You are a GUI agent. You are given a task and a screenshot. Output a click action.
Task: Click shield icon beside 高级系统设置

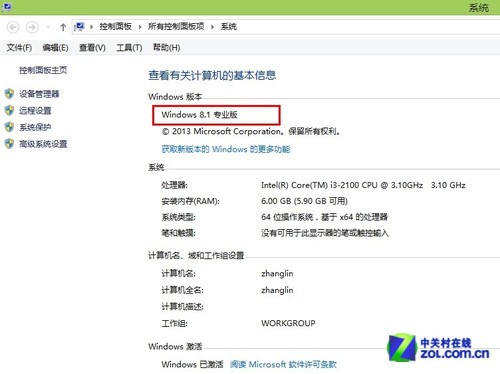click(x=9, y=144)
